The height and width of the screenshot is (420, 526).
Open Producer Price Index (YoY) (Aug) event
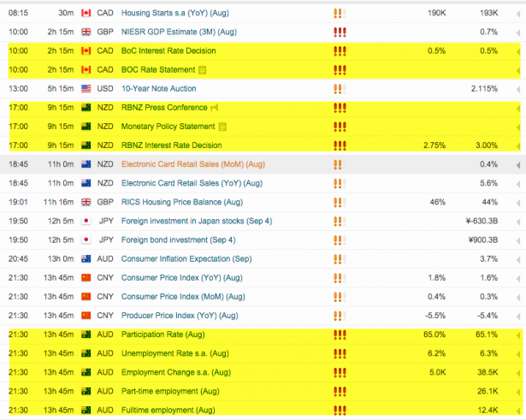180,316
